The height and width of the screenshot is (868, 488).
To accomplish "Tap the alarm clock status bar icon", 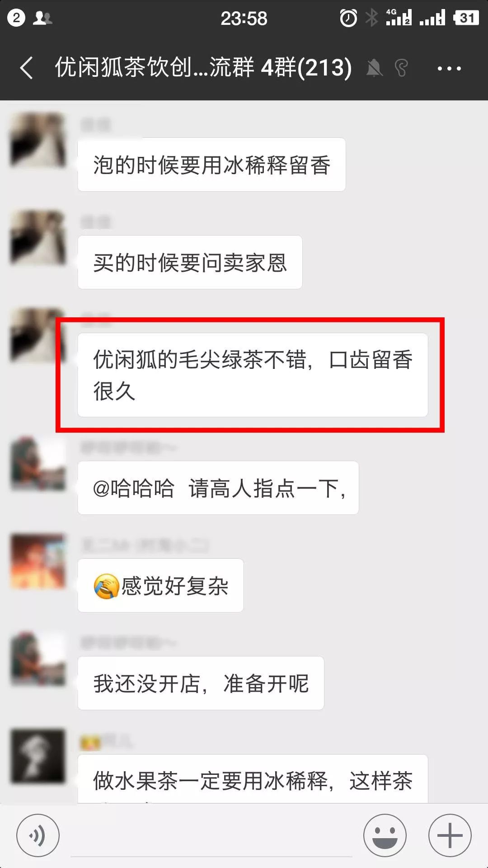I will [348, 18].
